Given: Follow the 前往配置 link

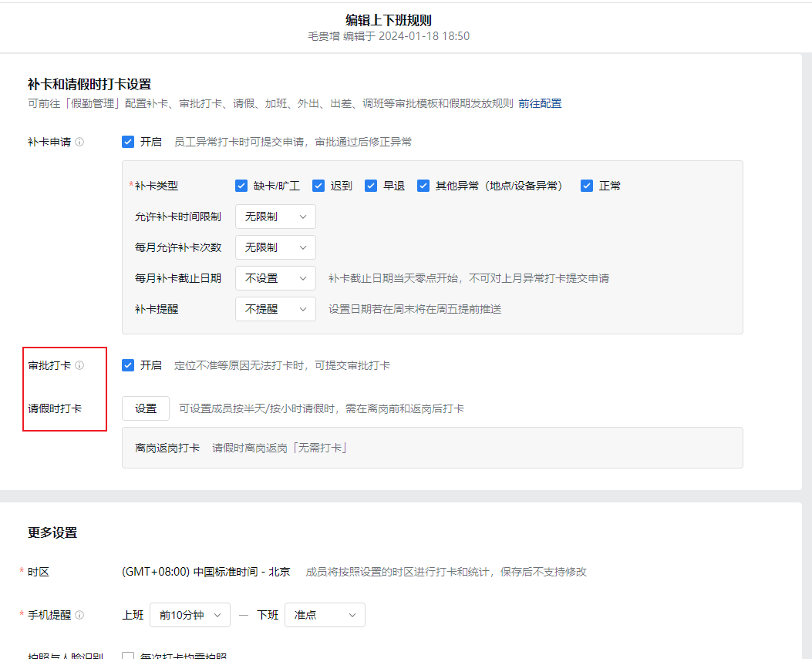Looking at the screenshot, I should click(x=540, y=103).
